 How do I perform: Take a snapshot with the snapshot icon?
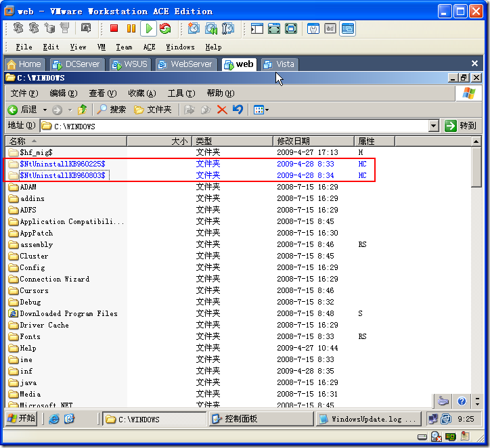click(x=194, y=28)
